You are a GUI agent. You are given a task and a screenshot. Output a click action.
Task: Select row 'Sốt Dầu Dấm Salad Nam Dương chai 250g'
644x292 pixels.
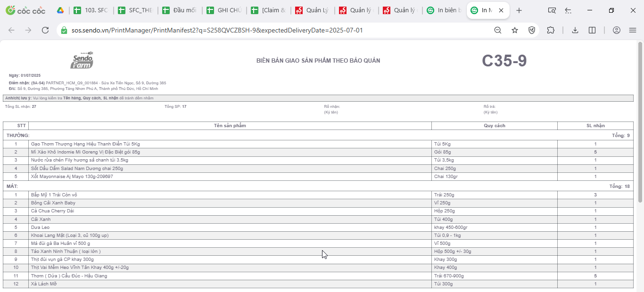[318, 168]
